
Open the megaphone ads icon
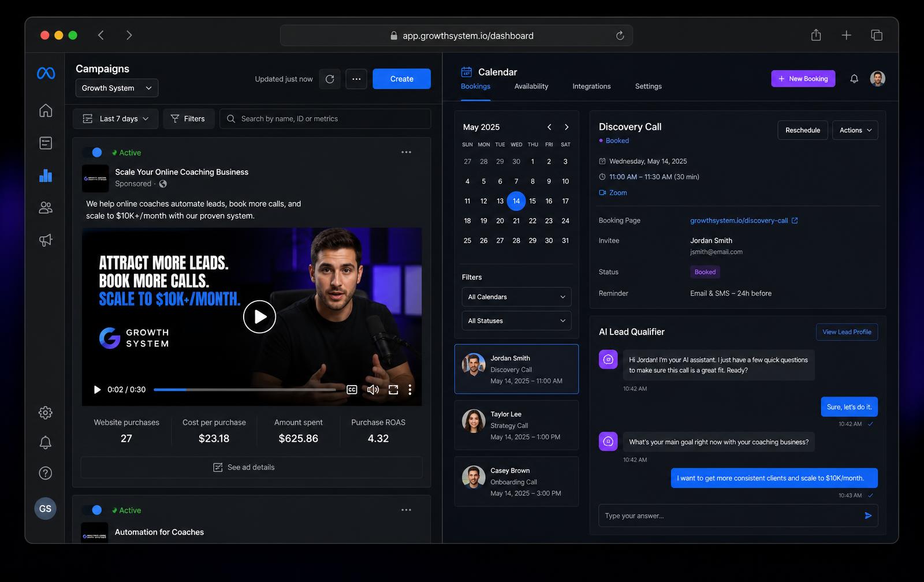[46, 240]
